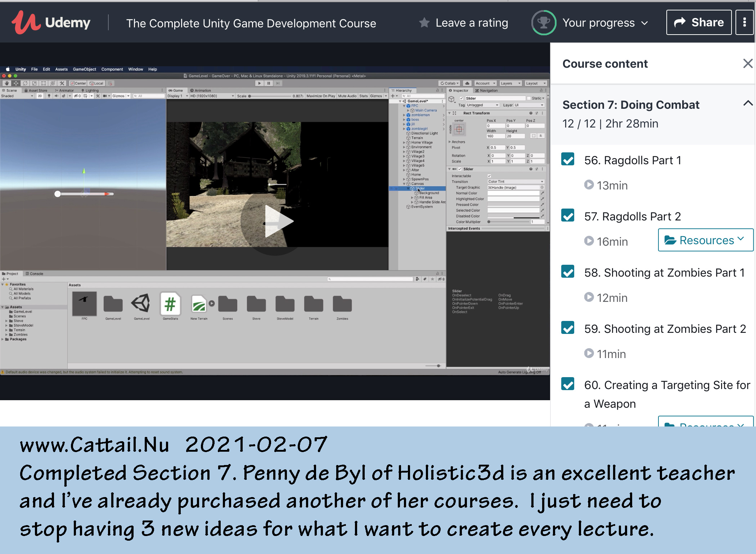This screenshot has height=554, width=756.
Task: Uncheck lecture 56 Ragdolls Part 1 checkbox
Action: 568,159
